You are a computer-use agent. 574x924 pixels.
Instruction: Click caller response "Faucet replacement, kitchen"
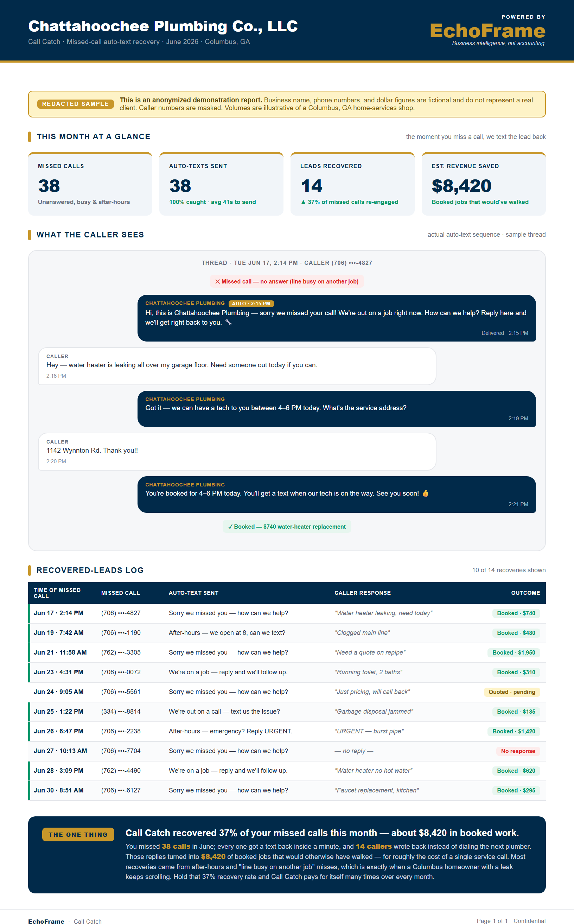(x=377, y=791)
